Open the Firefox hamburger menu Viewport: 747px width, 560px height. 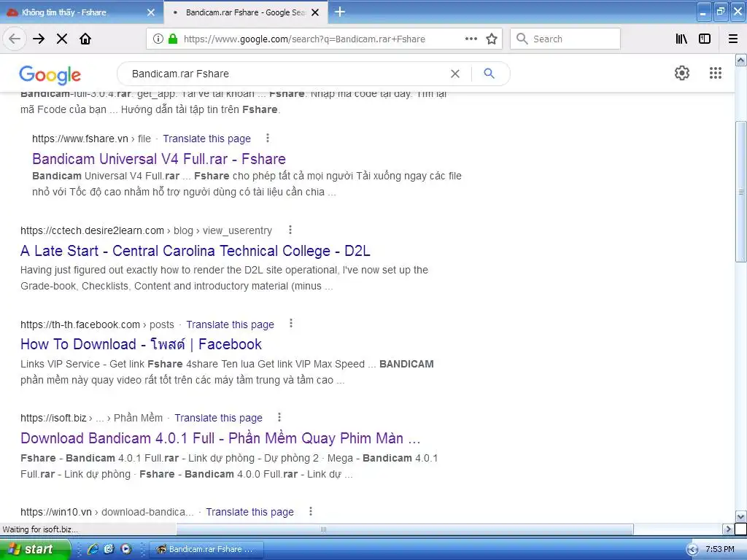pyautogui.click(x=733, y=39)
